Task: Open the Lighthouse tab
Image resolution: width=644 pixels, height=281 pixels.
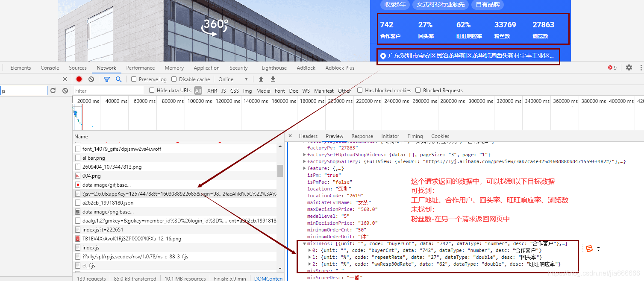Action: [274, 67]
